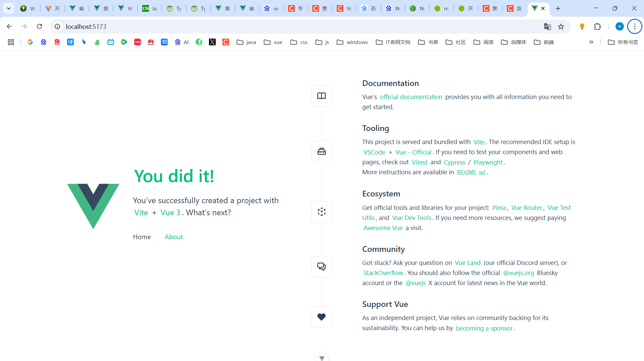This screenshot has height=361, width=644.
Task: Open the vue bookmarks folder
Action: click(x=273, y=42)
